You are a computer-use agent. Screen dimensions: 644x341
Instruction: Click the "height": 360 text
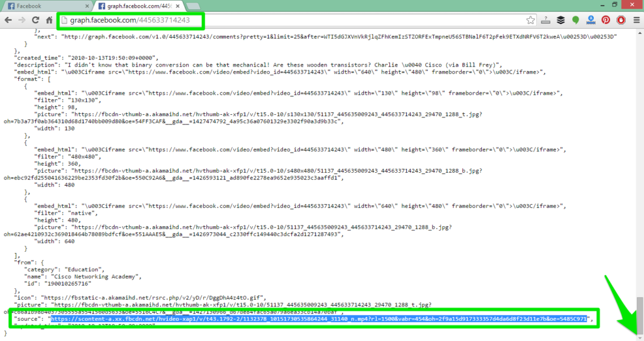tap(57, 164)
